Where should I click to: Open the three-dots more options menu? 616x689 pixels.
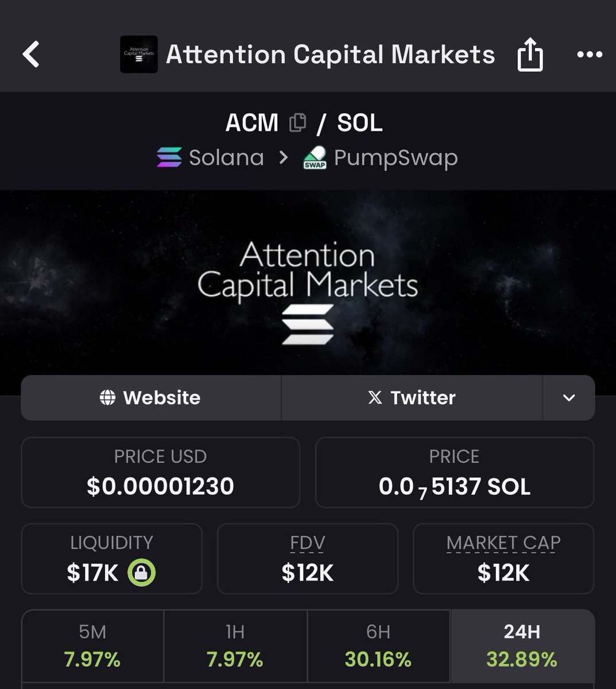pos(590,55)
